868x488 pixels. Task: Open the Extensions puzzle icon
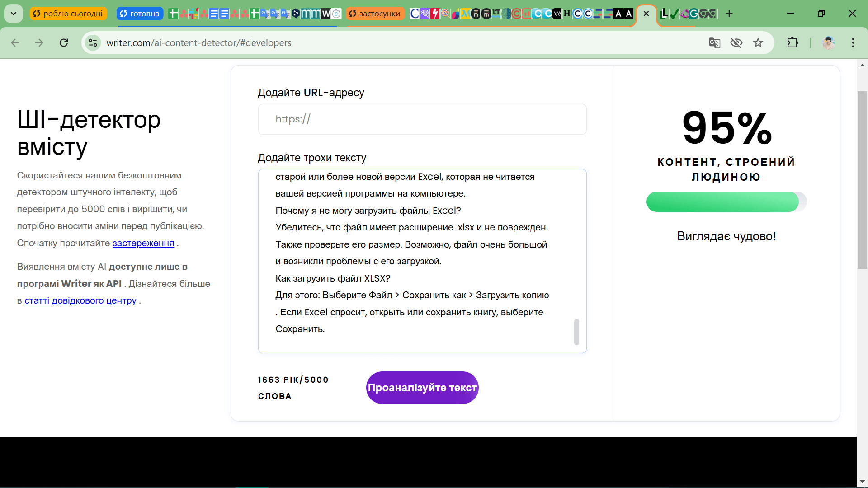tap(793, 43)
